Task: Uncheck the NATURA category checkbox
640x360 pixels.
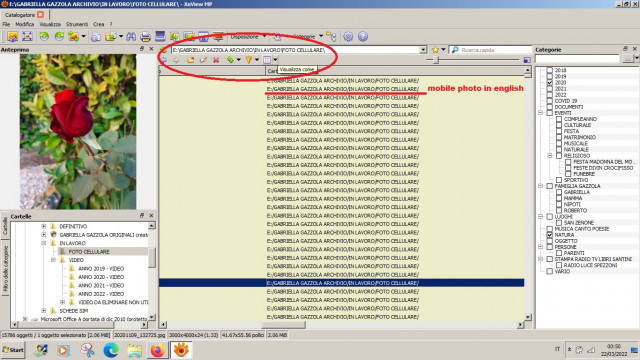Action: [x=550, y=235]
